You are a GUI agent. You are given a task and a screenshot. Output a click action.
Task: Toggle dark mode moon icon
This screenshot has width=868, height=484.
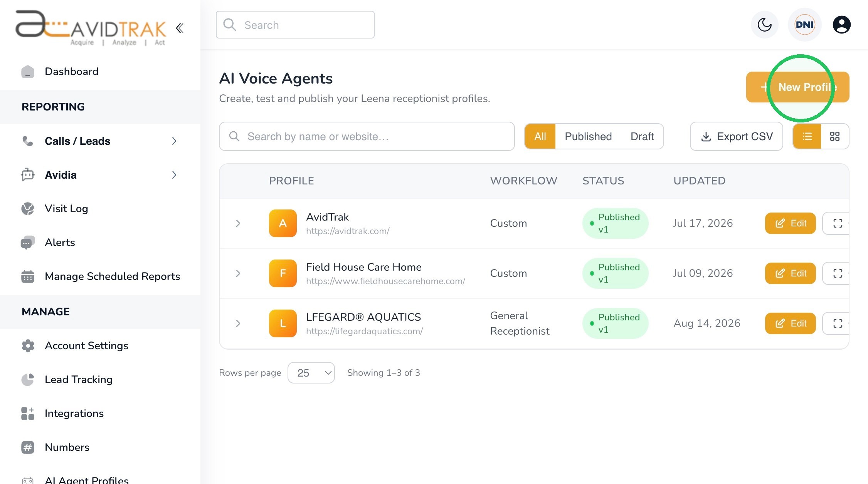pyautogui.click(x=764, y=25)
